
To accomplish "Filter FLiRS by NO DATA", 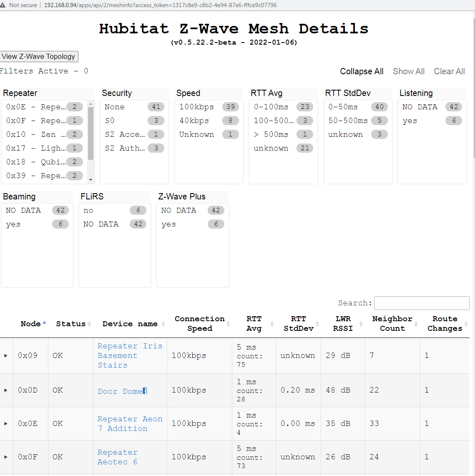I will (115, 224).
